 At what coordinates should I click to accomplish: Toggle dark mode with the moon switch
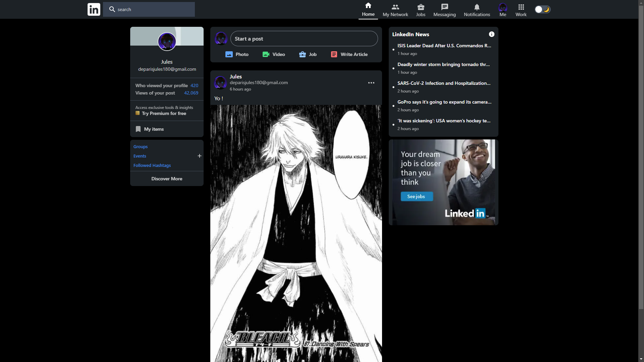(x=542, y=9)
